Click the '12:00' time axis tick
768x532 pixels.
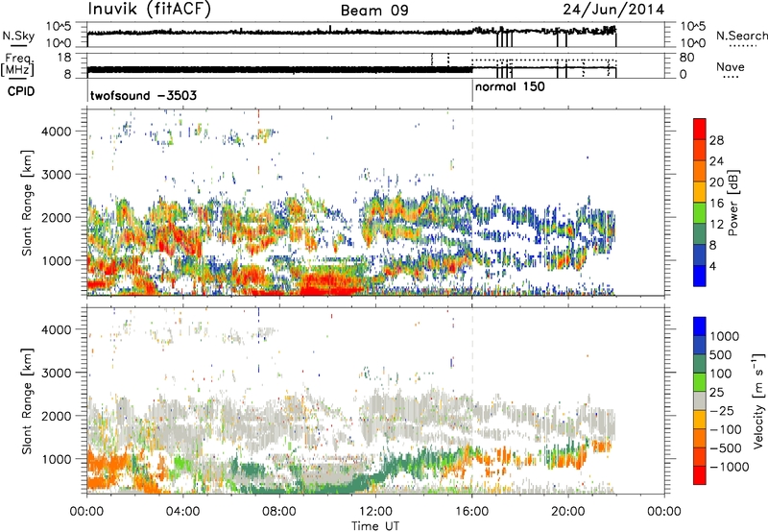coord(375,512)
